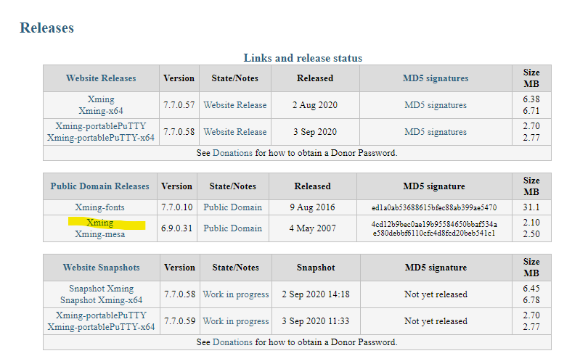Click the size value 6.45
The height and width of the screenshot is (364, 588).
pos(531,289)
